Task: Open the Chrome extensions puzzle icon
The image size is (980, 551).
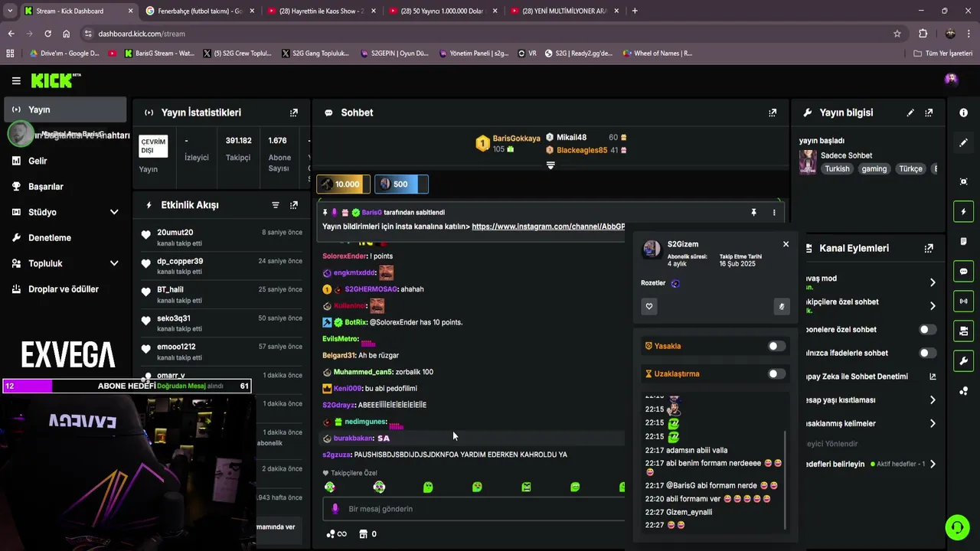Action: pyautogui.click(x=923, y=34)
